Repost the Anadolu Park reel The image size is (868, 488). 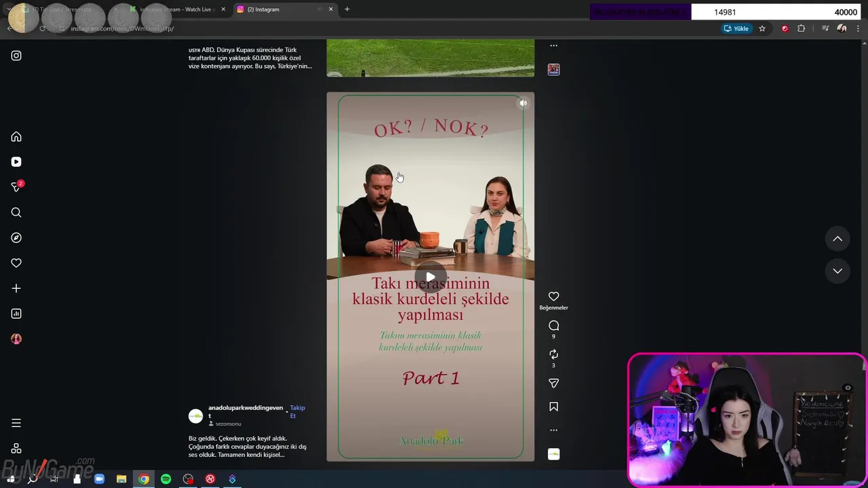pos(553,354)
